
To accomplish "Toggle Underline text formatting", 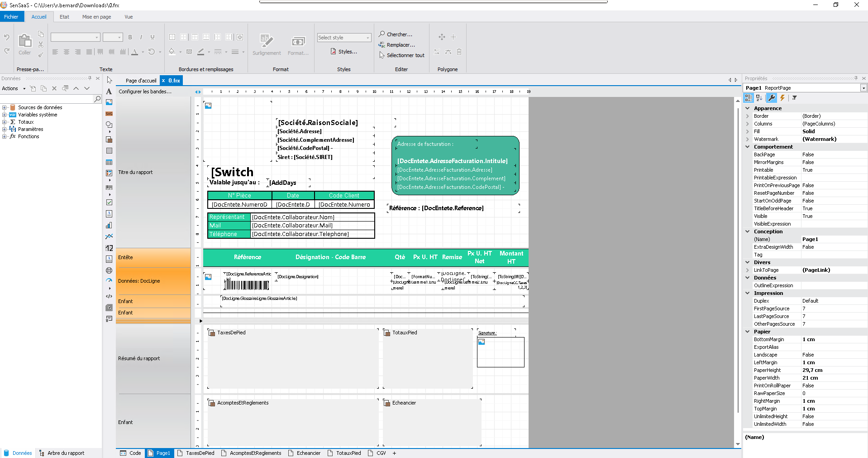I will 153,37.
